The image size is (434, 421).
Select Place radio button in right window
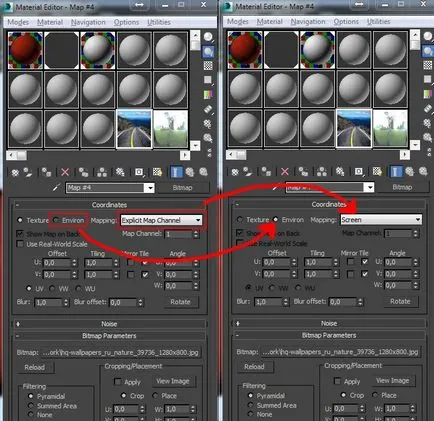point(375,395)
